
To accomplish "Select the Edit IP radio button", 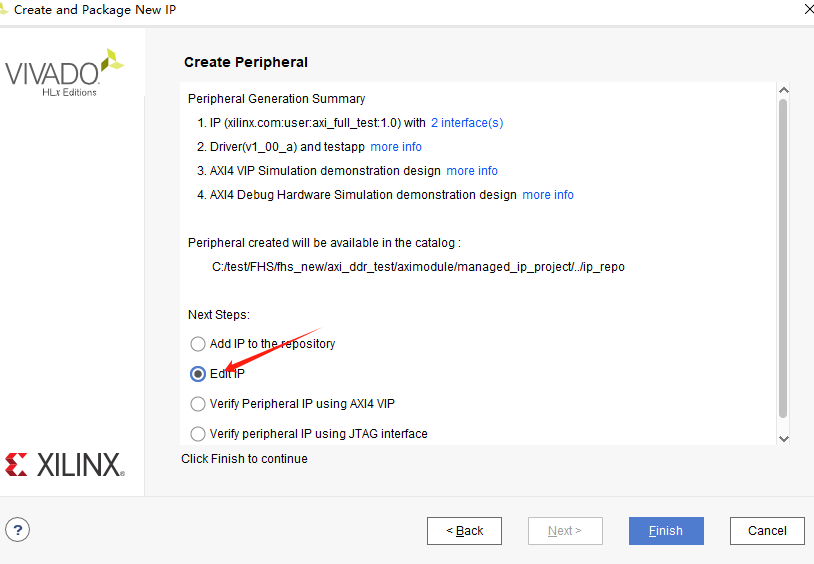I will pos(198,374).
